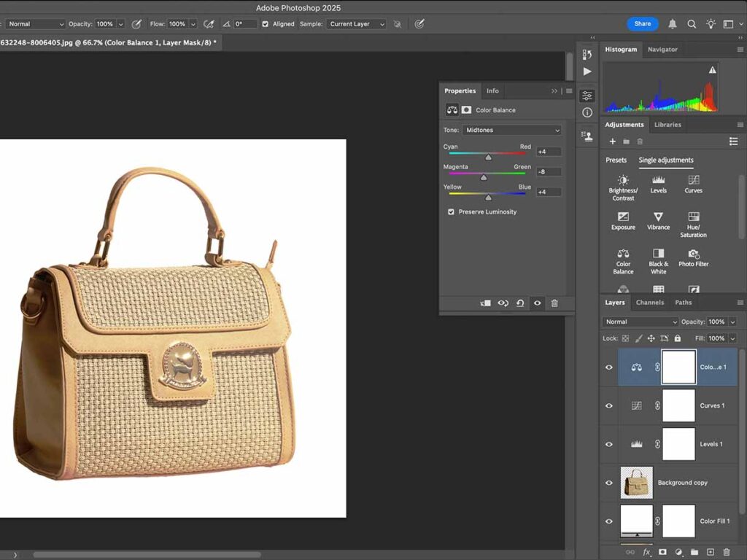Click the Magenta-Green value field showing -8
The width and height of the screenshot is (747, 560).
click(549, 172)
